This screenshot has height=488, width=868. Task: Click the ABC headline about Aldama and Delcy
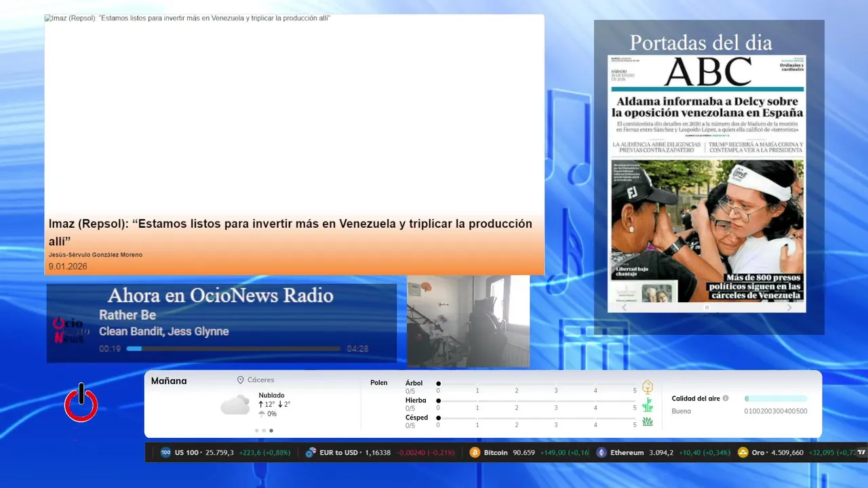coord(707,106)
